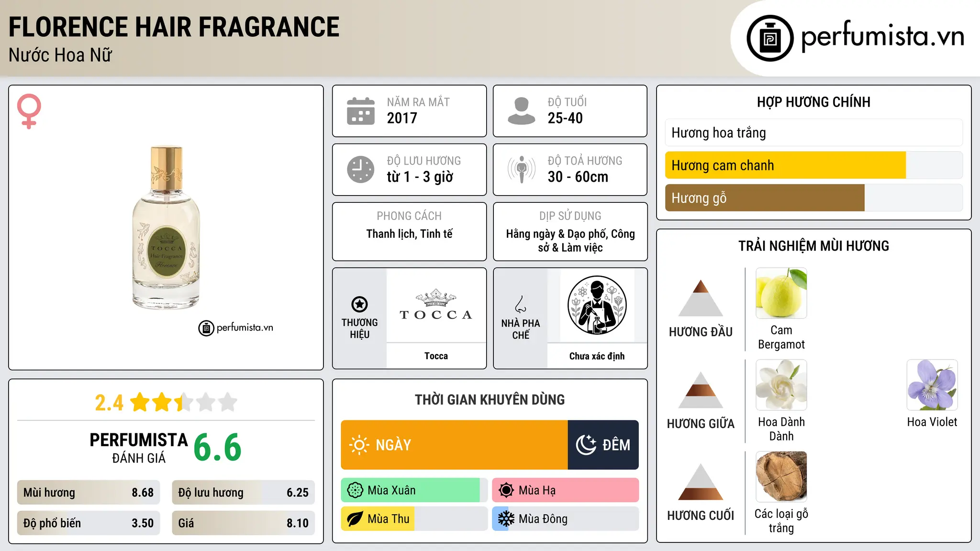Click the sun icon in Ngày bar
Viewport: 980px width, 551px height.
[359, 445]
